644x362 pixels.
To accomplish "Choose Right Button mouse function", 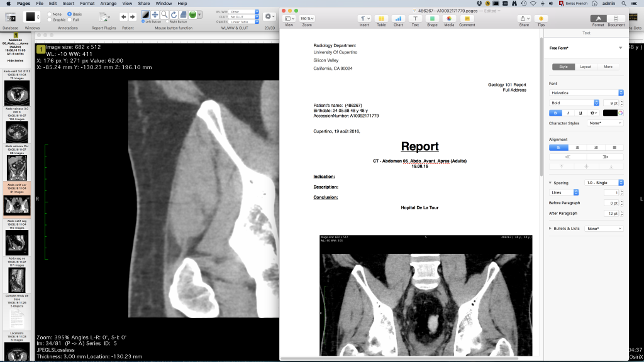I will [x=167, y=21].
